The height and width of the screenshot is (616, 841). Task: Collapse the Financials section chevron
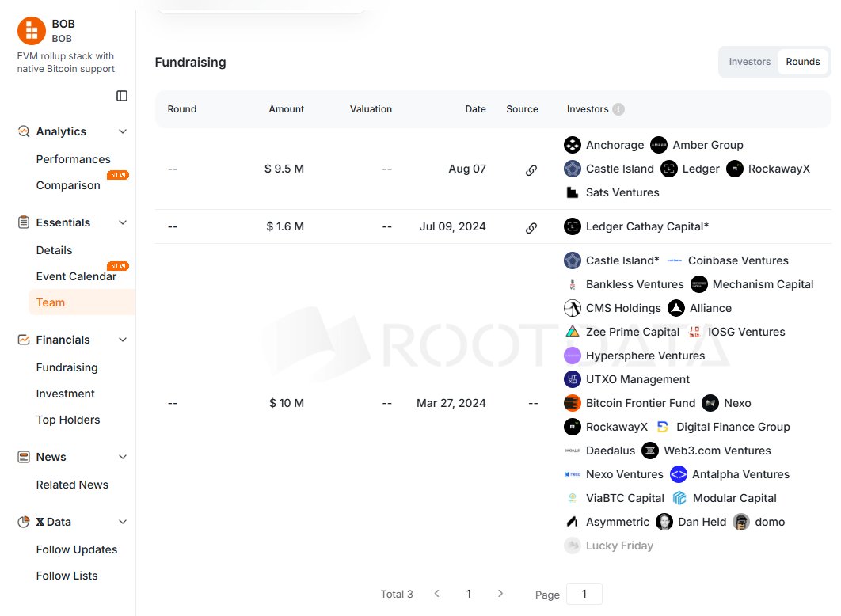(x=123, y=340)
